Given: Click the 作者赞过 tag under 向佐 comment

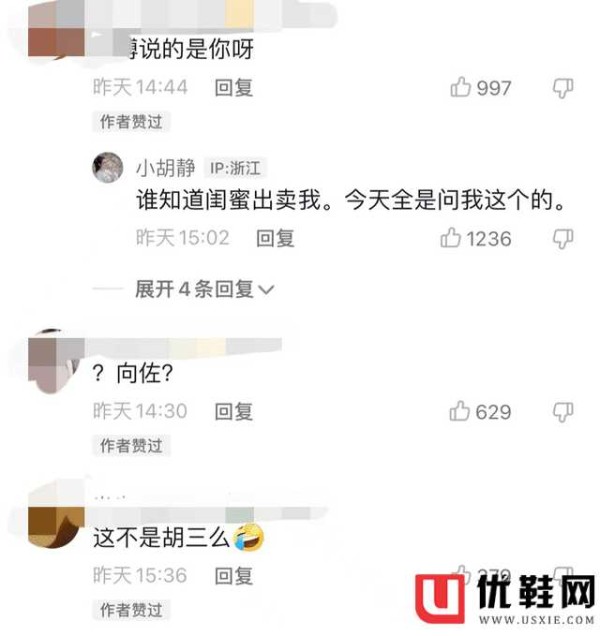Looking at the screenshot, I should [131, 446].
